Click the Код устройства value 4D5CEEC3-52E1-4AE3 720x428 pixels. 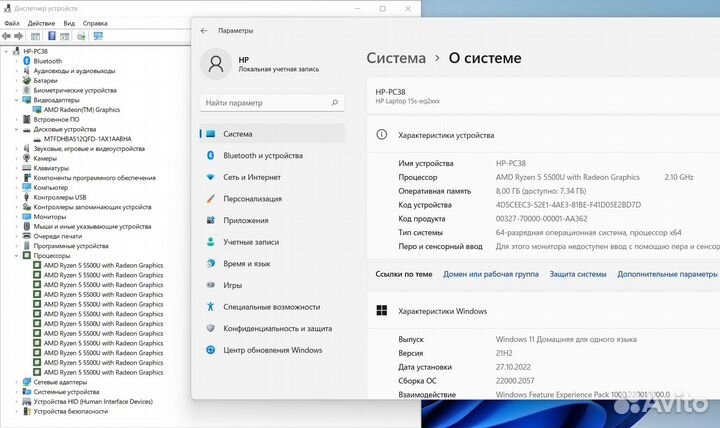(568, 205)
